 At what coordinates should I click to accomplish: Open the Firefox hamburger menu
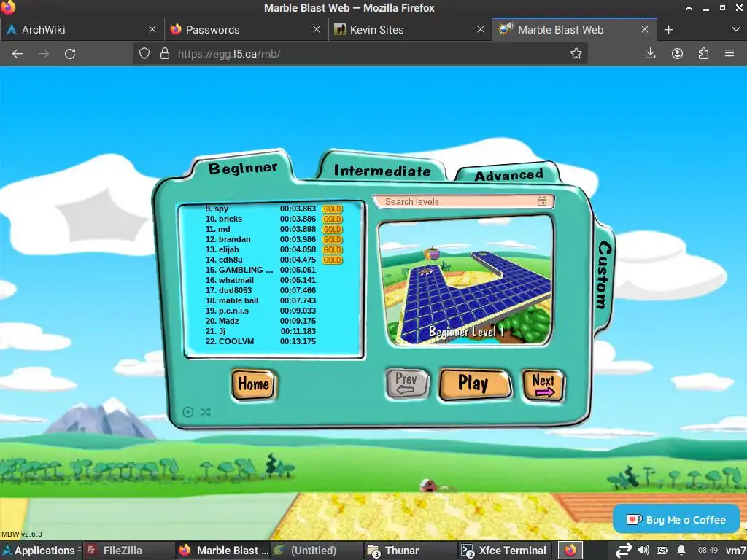pos(729,53)
